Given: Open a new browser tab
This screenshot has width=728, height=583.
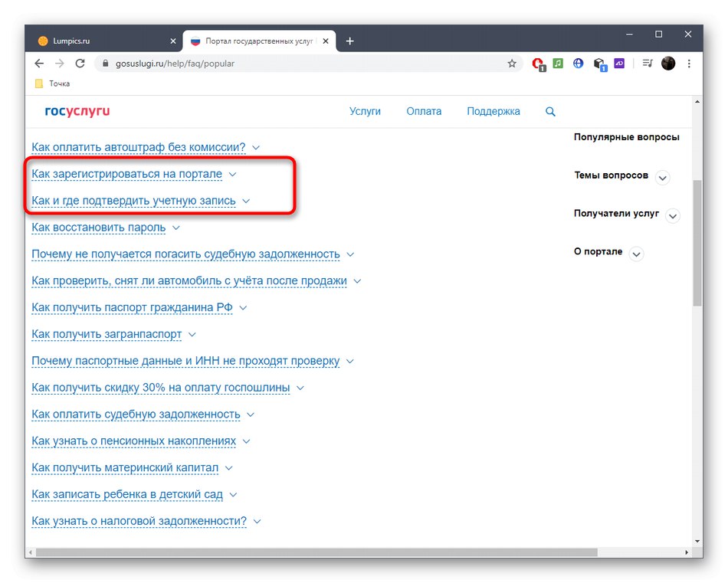Looking at the screenshot, I should (349, 41).
